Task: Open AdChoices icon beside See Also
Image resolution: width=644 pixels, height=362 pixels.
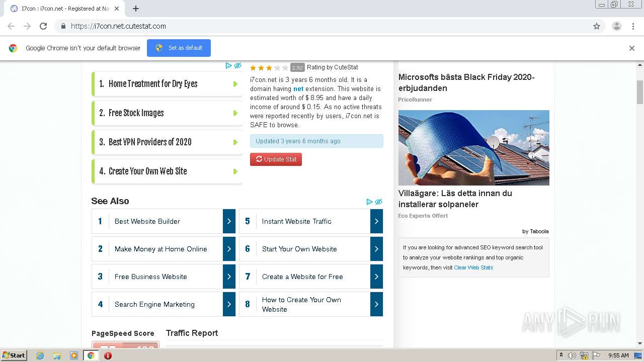Action: tap(369, 202)
